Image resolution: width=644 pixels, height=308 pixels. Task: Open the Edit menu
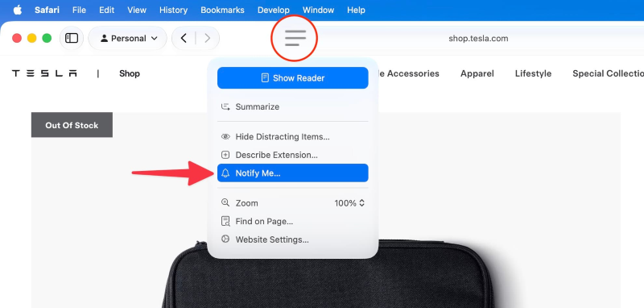point(107,10)
